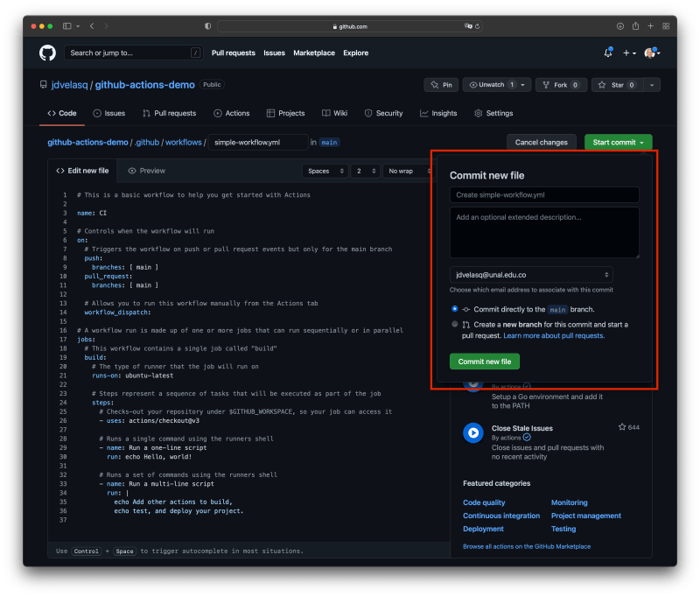This screenshot has width=700, height=597.
Task: Open the jdvelasq owner link
Action: click(70, 85)
